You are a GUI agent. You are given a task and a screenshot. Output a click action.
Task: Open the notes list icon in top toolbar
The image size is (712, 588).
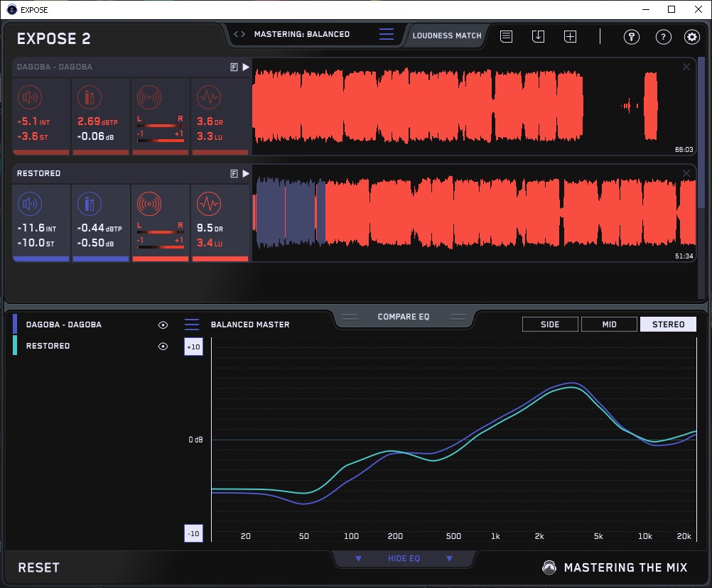507,36
